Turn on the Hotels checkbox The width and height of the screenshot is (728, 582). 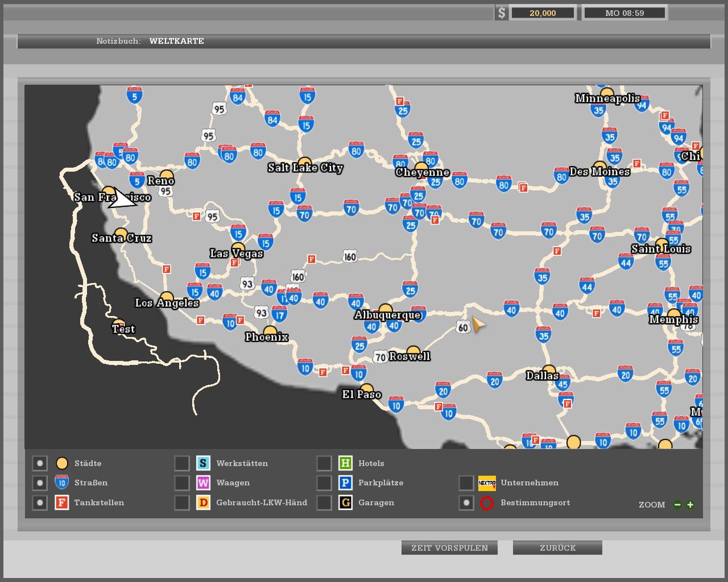click(324, 463)
